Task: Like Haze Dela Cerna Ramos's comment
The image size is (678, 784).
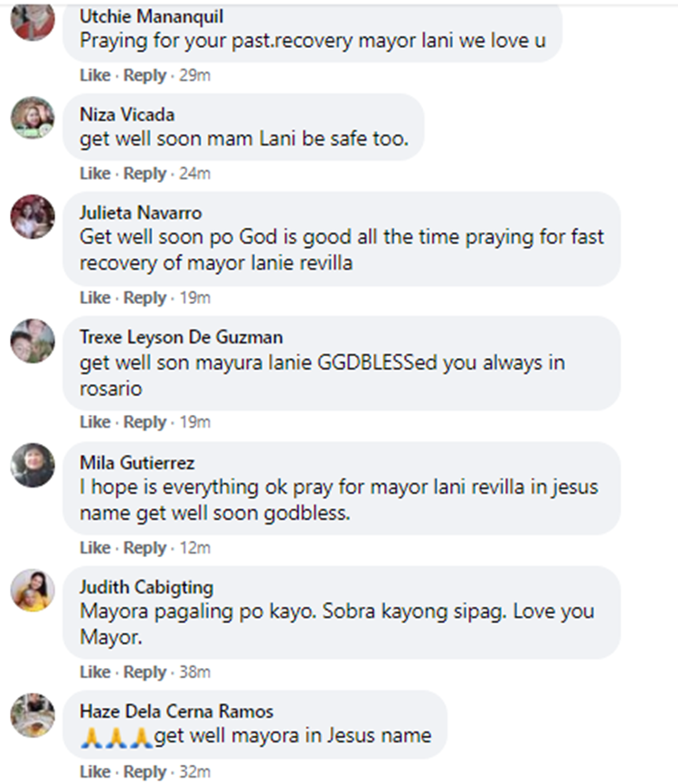Action: pyautogui.click(x=95, y=772)
